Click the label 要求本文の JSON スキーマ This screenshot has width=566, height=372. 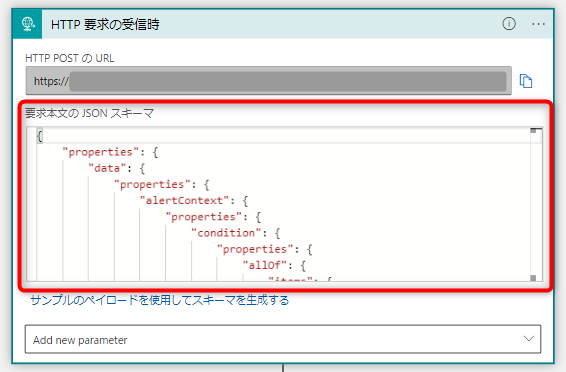point(90,113)
